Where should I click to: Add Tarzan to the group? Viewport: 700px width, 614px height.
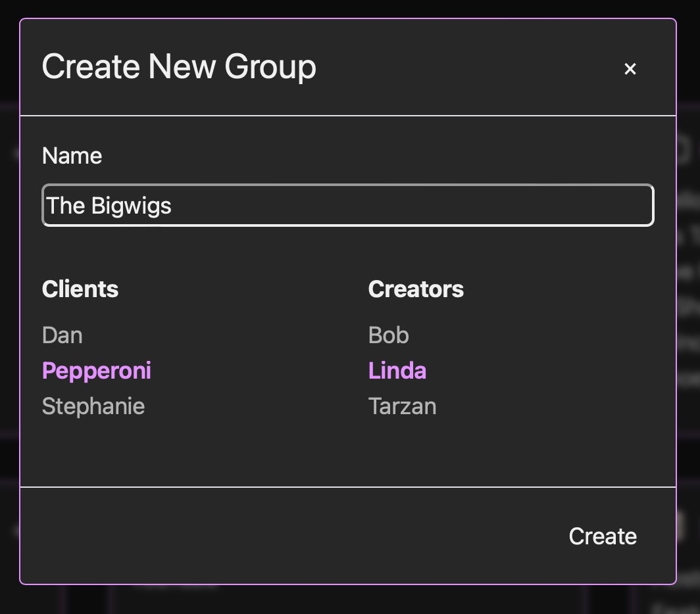tap(403, 406)
